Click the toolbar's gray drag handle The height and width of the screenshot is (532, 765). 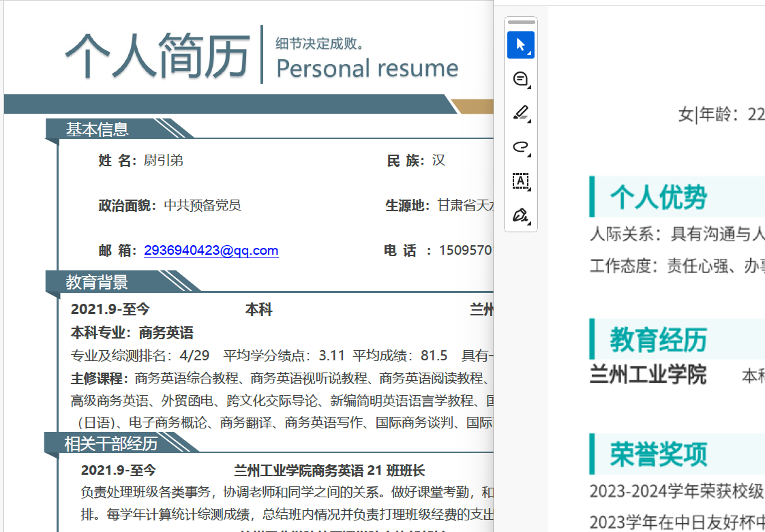point(522,22)
